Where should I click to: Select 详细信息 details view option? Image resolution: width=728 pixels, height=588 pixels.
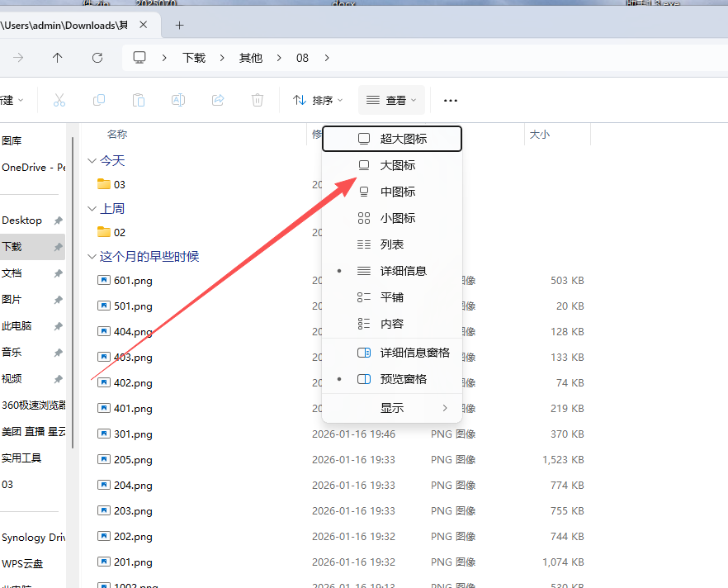(403, 271)
